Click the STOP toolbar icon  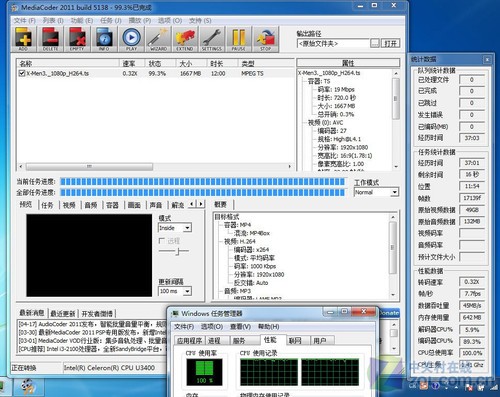266,39
